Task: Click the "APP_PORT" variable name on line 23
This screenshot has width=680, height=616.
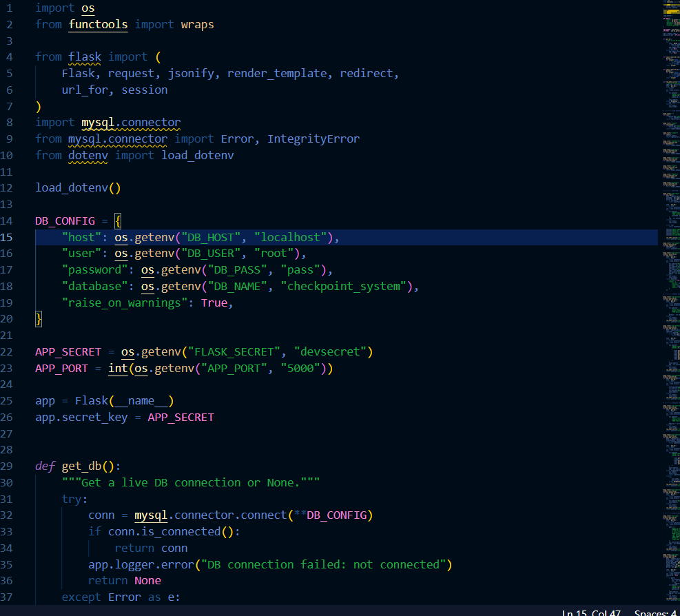Action: (61, 369)
